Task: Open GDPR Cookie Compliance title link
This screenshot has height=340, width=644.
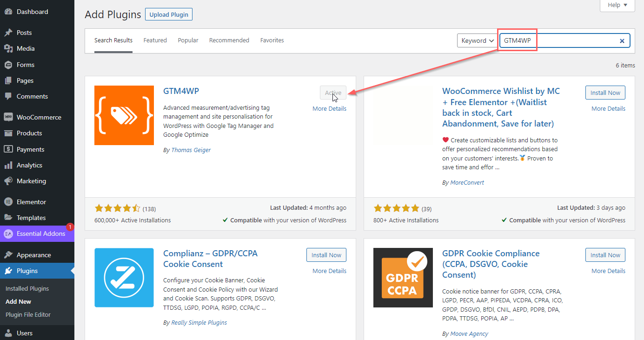Action: (x=491, y=264)
